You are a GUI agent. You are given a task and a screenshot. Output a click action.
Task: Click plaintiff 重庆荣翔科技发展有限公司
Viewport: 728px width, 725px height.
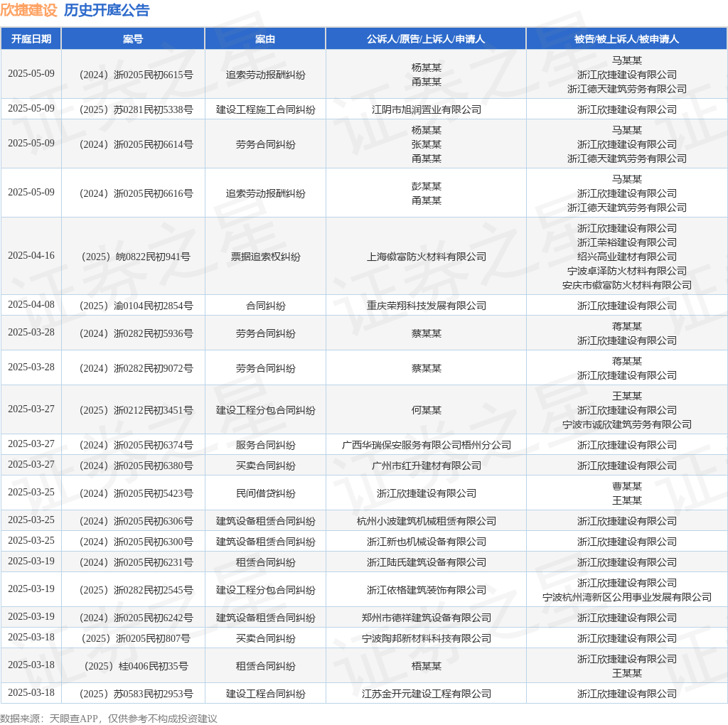coord(427,306)
